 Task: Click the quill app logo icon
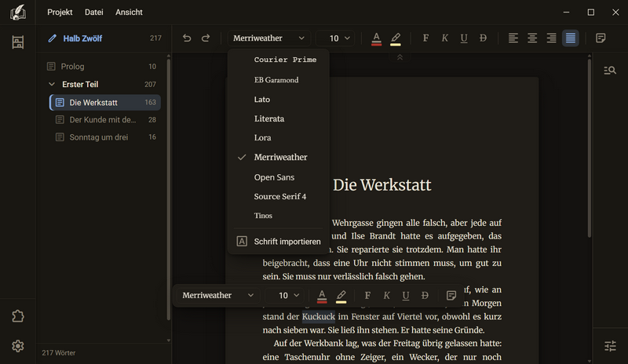(x=18, y=13)
